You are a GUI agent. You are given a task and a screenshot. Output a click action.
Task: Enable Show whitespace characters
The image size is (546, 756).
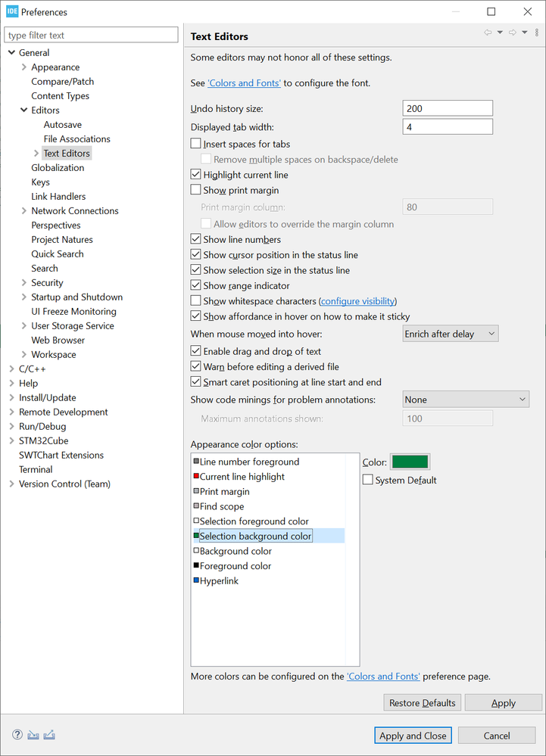pyautogui.click(x=196, y=301)
